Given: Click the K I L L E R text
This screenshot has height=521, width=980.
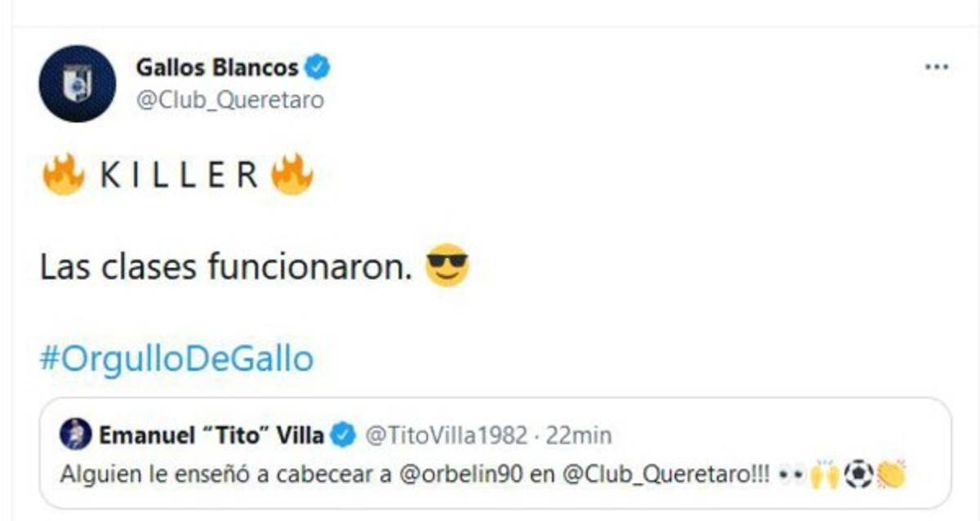Looking at the screenshot, I should pos(178,176).
